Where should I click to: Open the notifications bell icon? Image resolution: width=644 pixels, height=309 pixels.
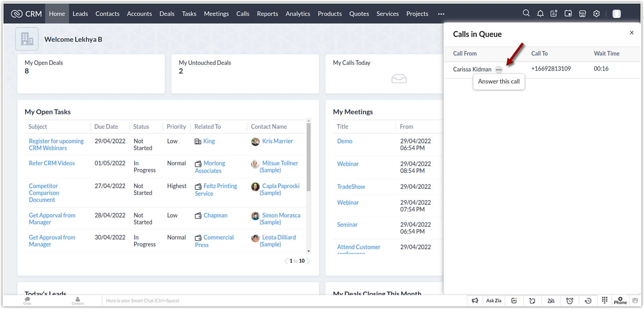540,14
